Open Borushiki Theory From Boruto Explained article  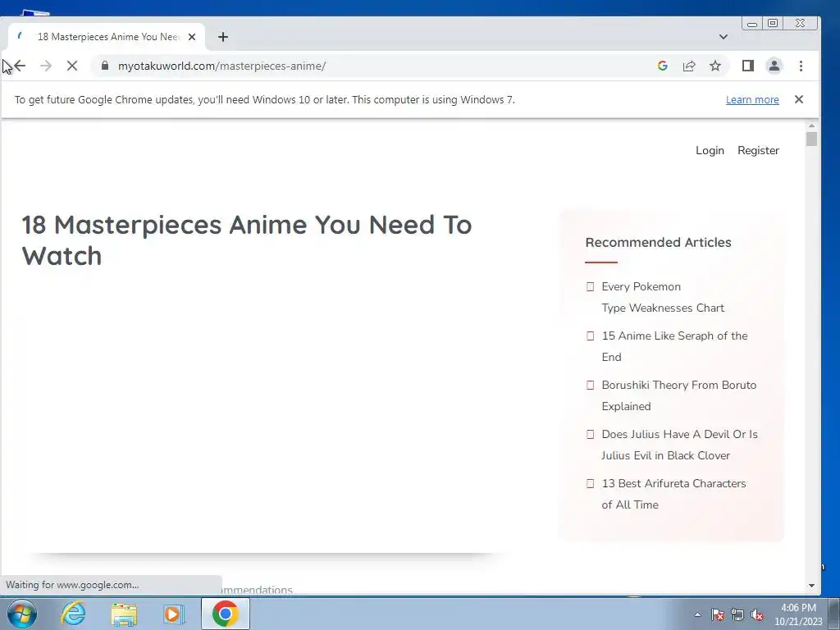678,395
